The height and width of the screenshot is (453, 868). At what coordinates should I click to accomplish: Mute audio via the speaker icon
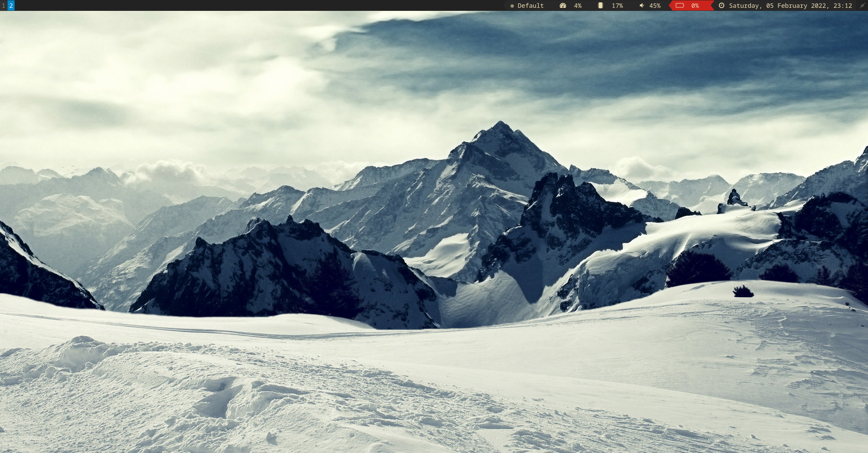click(x=642, y=6)
